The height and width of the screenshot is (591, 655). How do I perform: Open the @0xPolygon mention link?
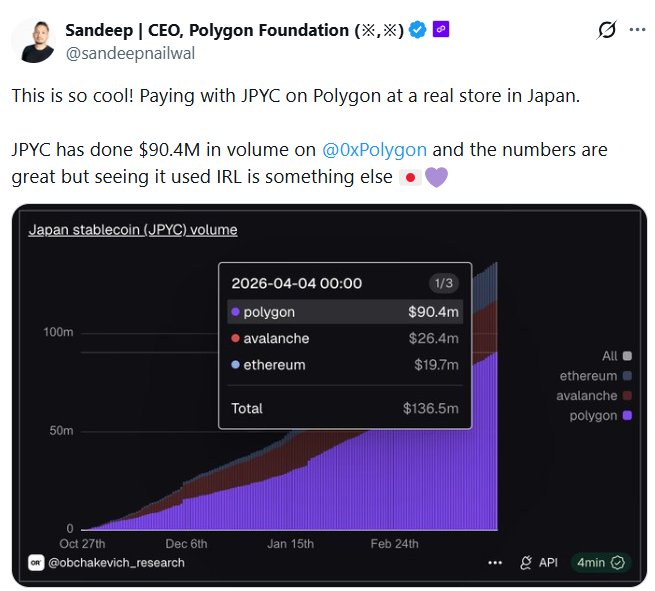375,150
